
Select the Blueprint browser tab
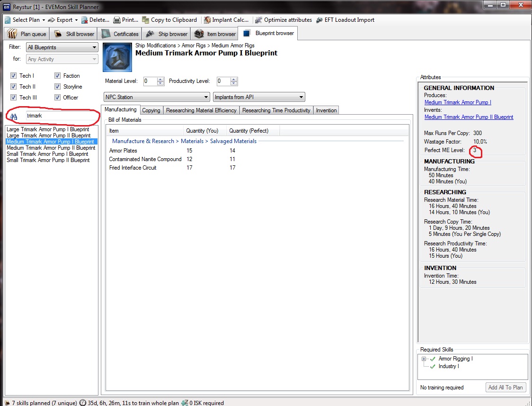click(x=268, y=33)
